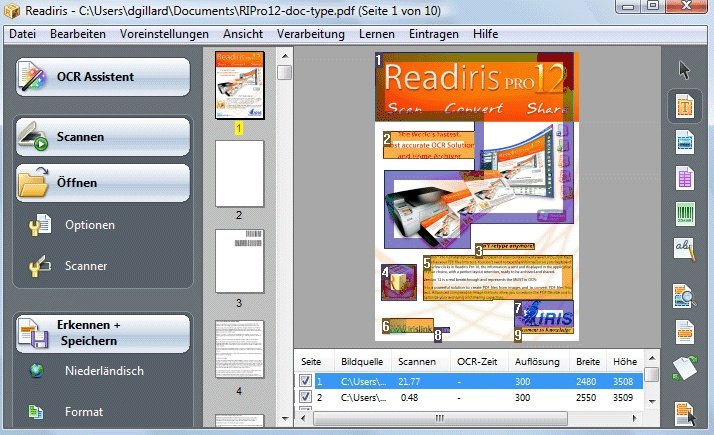714x435 pixels.
Task: Open the Scanner options entry
Action: 86,266
